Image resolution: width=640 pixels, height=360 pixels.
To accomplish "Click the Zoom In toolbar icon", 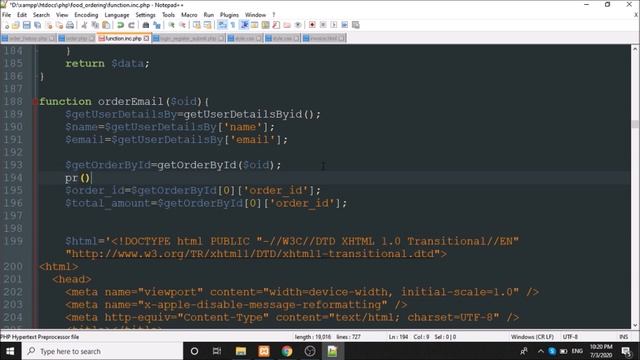I will coord(171,25).
